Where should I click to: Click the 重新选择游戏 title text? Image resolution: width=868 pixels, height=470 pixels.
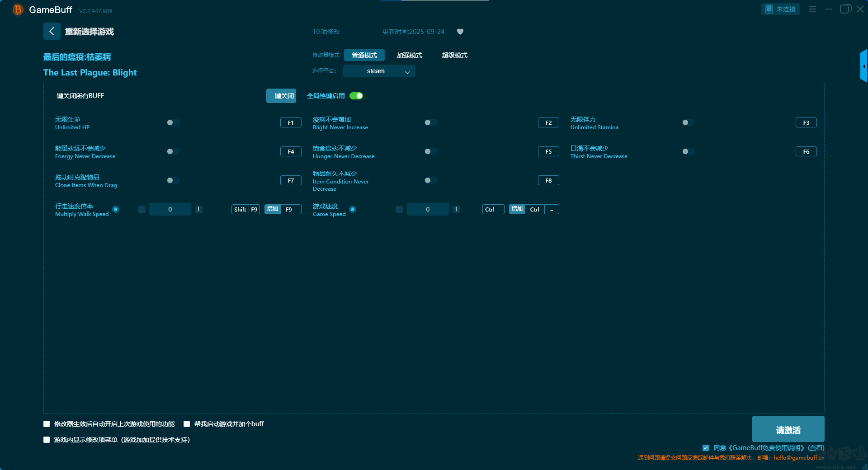pos(90,32)
